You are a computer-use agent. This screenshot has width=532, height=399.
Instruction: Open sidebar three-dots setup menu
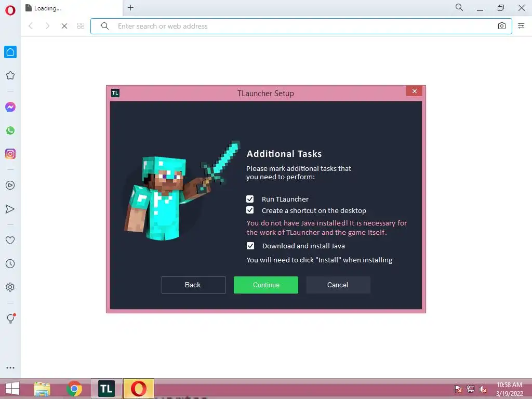(x=10, y=368)
